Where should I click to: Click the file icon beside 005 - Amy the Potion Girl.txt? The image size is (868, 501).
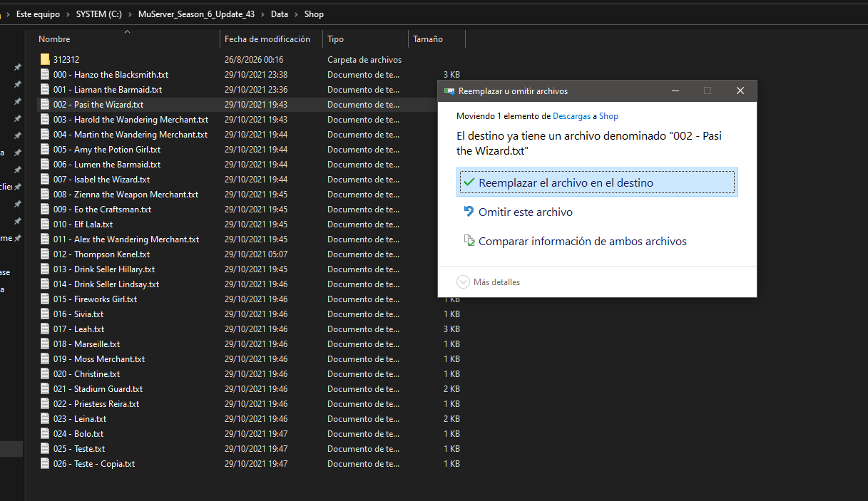(45, 150)
